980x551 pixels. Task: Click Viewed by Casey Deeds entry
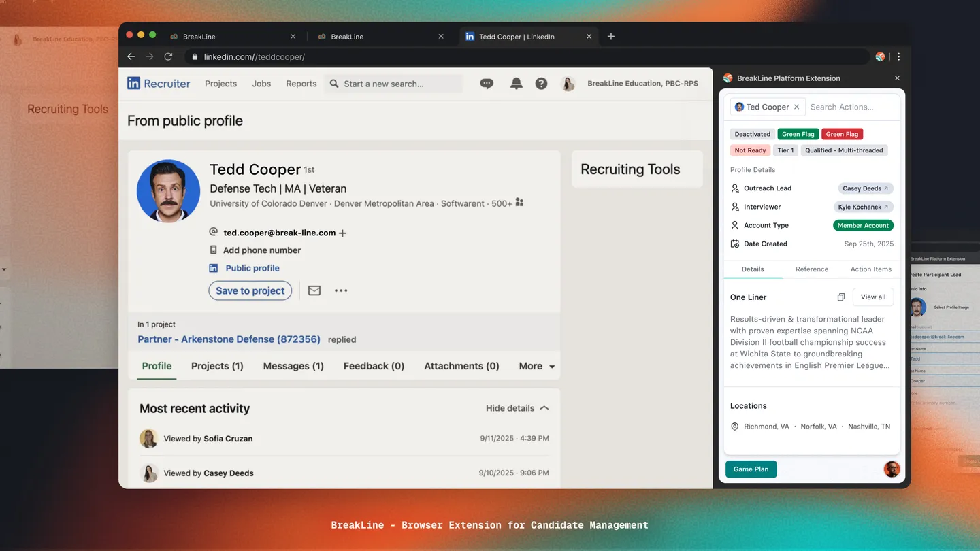(344, 473)
